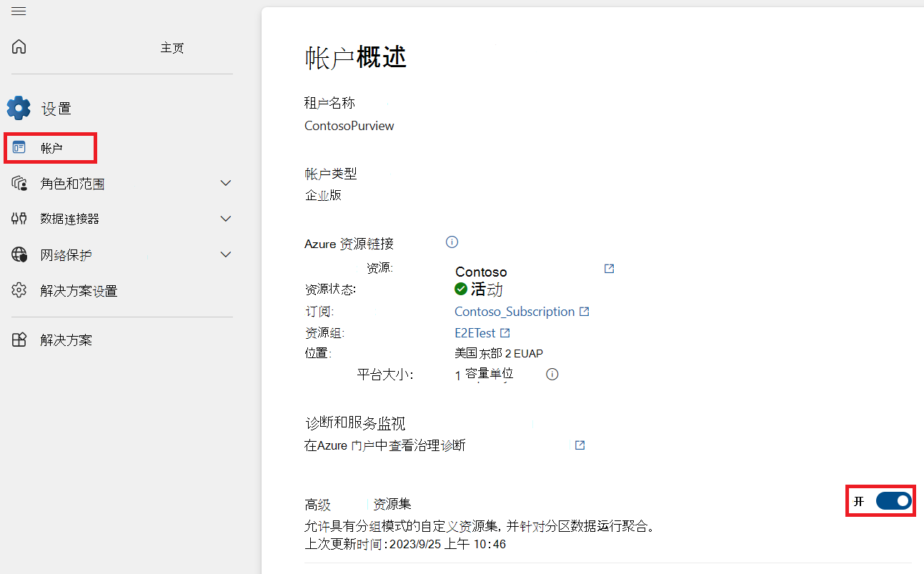Click external link icon after E2ETest
The height and width of the screenshot is (574, 924).
(505, 333)
